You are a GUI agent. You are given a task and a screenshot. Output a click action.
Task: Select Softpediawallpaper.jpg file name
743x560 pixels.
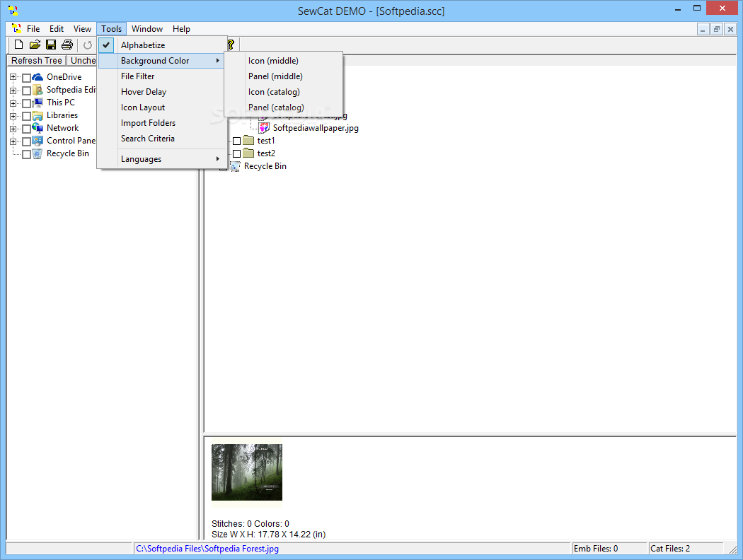(316, 128)
